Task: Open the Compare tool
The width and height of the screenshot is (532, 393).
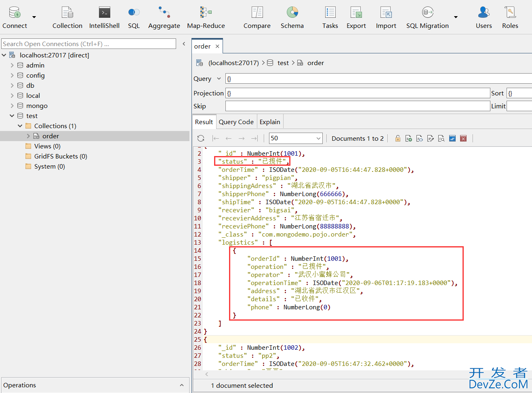Action: point(257,18)
